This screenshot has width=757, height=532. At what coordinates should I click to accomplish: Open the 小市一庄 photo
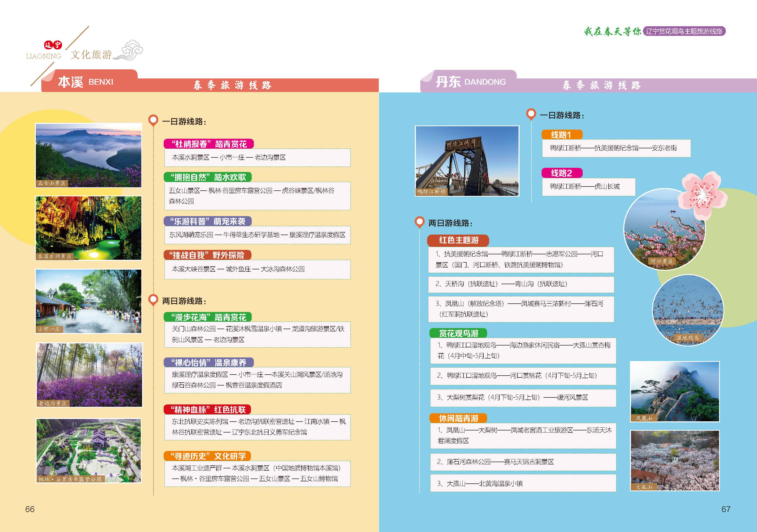89,301
